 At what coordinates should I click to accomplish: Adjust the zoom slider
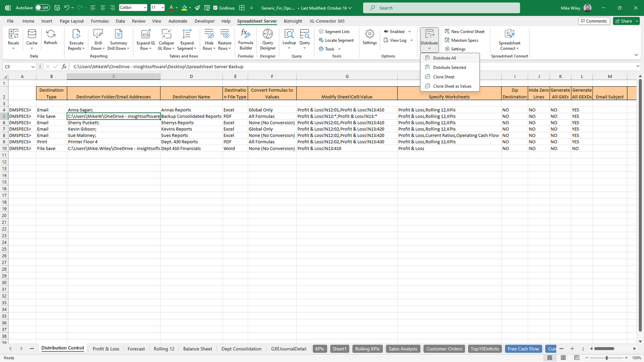[x=607, y=357]
